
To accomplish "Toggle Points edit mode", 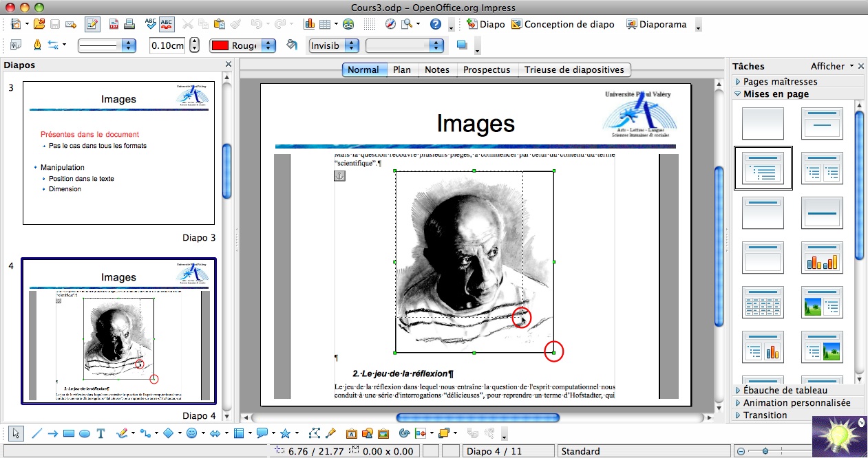I will [x=315, y=433].
